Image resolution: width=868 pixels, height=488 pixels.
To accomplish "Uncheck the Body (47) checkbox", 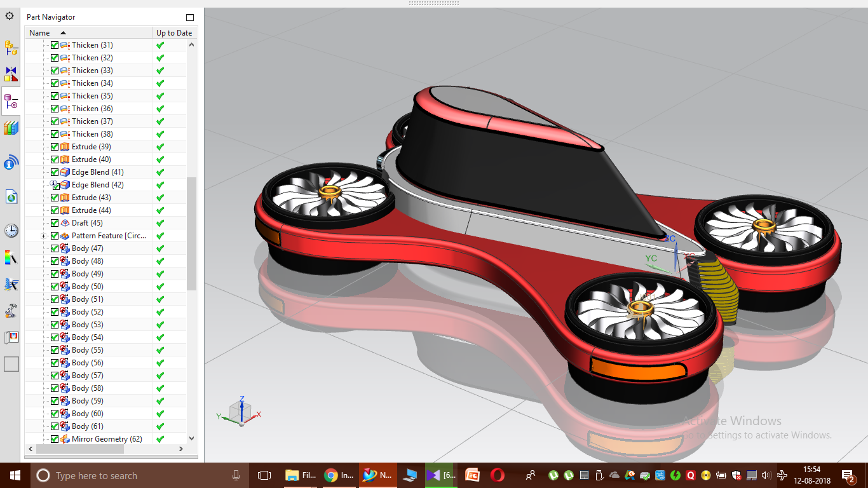I will (54, 248).
